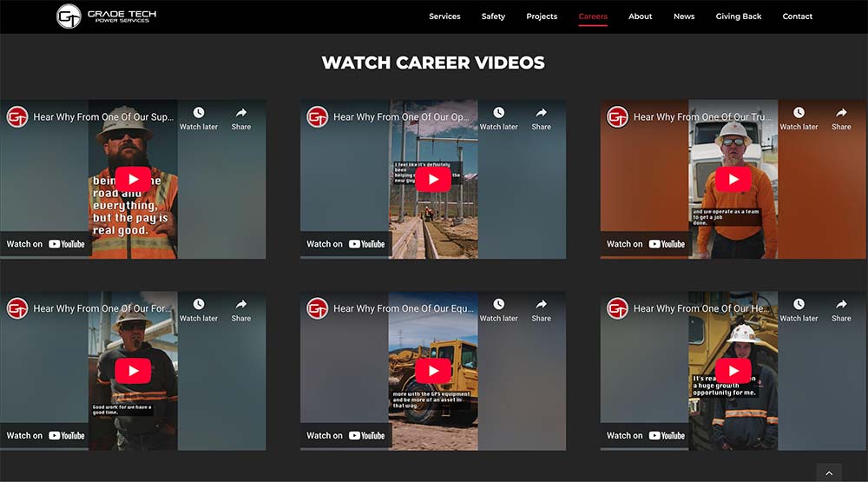The height and width of the screenshot is (482, 868).
Task: Click channel avatar on the Foreman video
Action: 17,308
